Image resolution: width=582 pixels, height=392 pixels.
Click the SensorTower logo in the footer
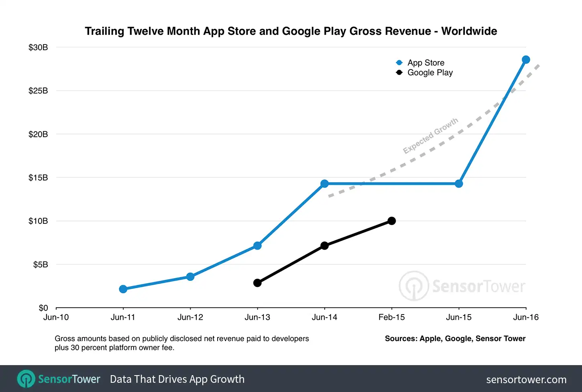click(x=58, y=379)
